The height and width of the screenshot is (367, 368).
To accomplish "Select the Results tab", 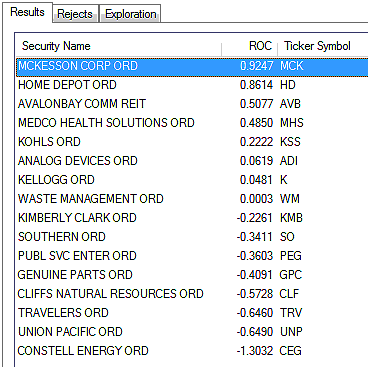I will tap(27, 12).
